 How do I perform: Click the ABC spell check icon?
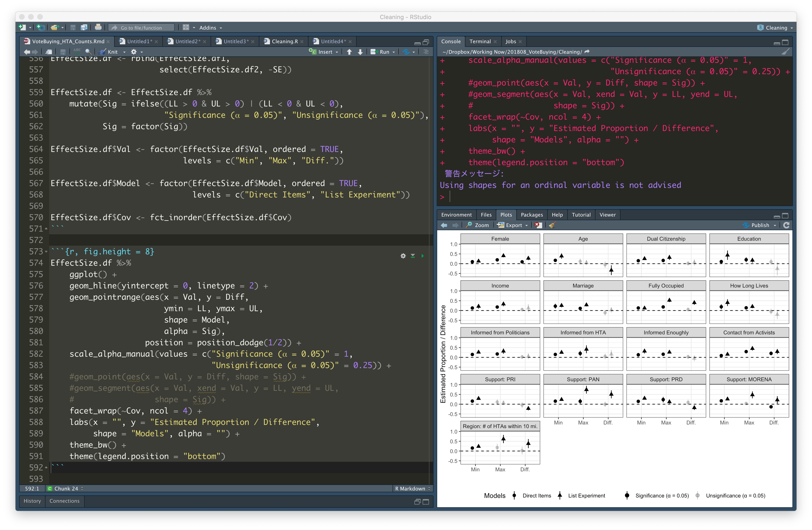click(x=77, y=51)
